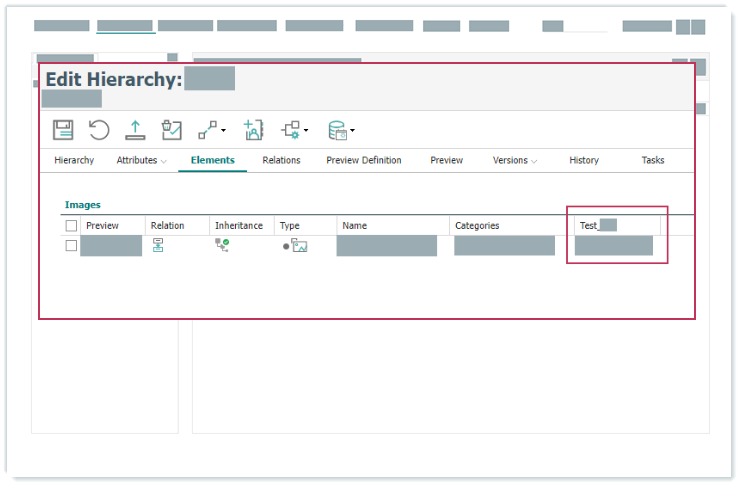Click the relation icon in image row
The width and height of the screenshot is (741, 487).
[158, 245]
